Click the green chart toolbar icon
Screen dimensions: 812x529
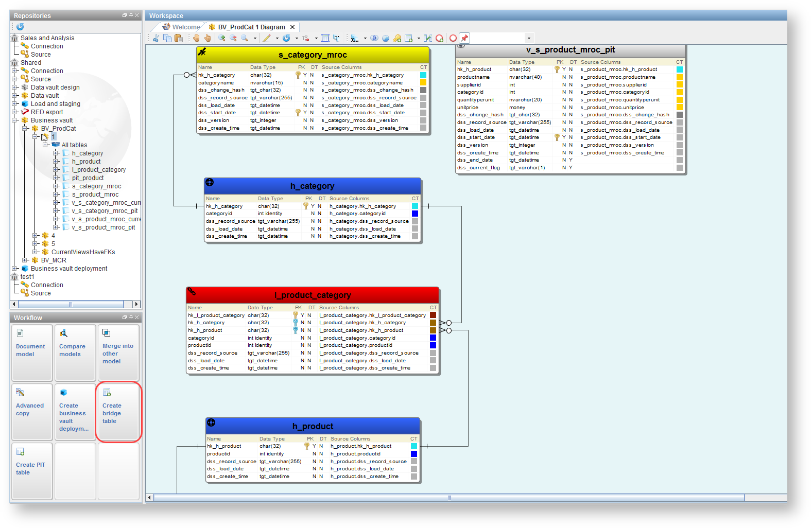tap(428, 38)
